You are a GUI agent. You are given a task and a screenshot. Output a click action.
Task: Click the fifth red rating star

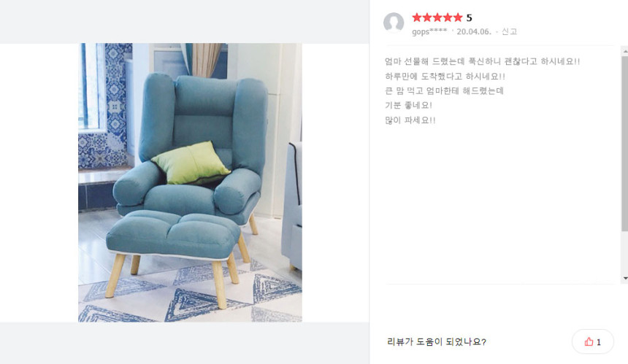[x=458, y=18]
